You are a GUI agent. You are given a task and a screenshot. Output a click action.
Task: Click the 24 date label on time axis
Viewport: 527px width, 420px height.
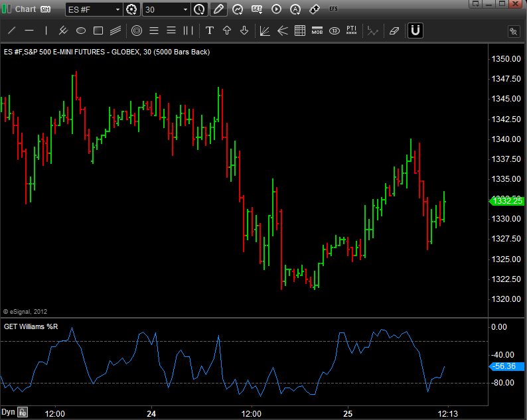coord(151,413)
